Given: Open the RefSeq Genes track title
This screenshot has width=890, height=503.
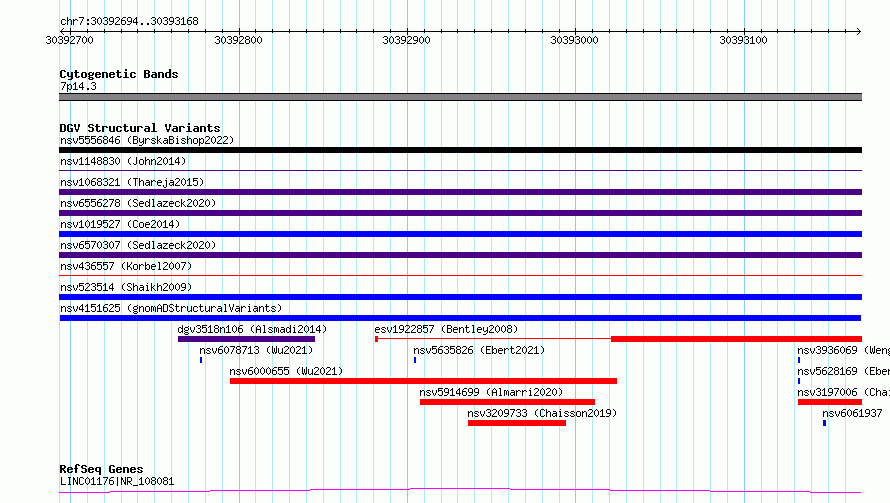Looking at the screenshot, I should tap(101, 469).
